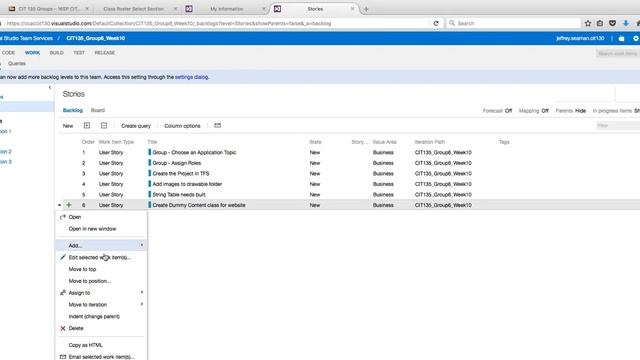Click the envelope icon beside Email selected
Viewport: 640px width, 360px height.
(x=63, y=357)
